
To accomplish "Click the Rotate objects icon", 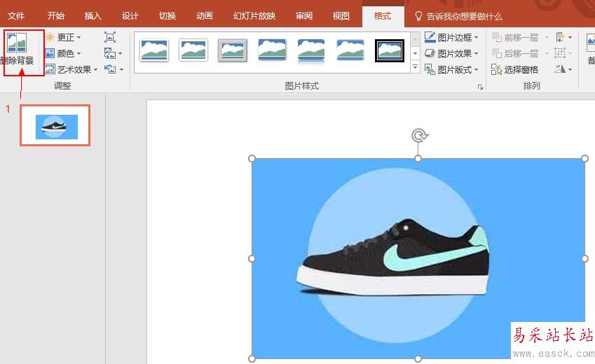I will (560, 69).
